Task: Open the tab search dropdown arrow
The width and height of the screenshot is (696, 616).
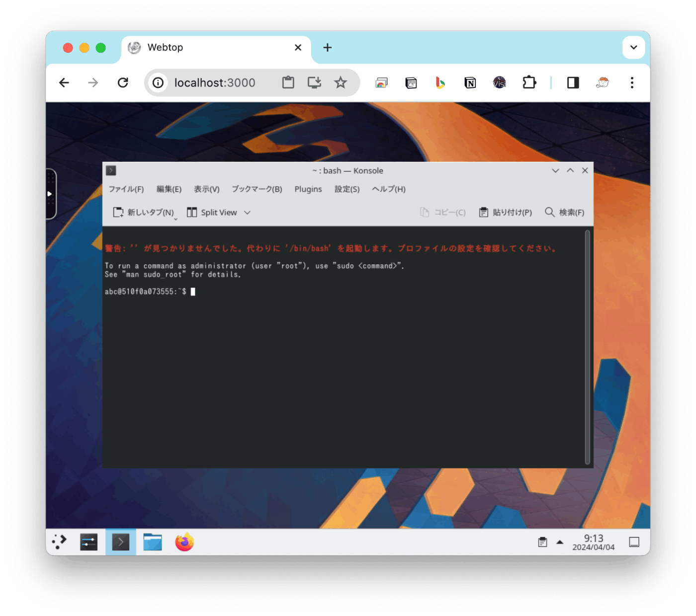Action: click(x=633, y=48)
